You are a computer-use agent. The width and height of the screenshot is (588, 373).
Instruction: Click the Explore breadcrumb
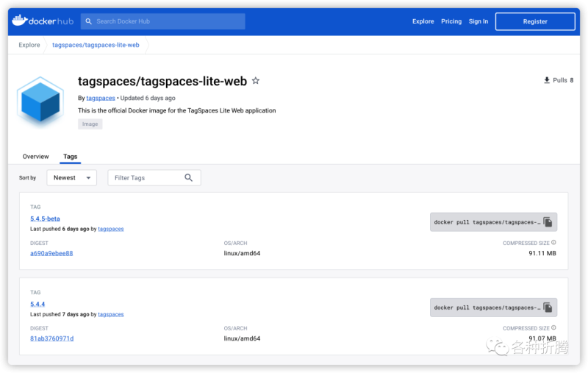point(29,45)
